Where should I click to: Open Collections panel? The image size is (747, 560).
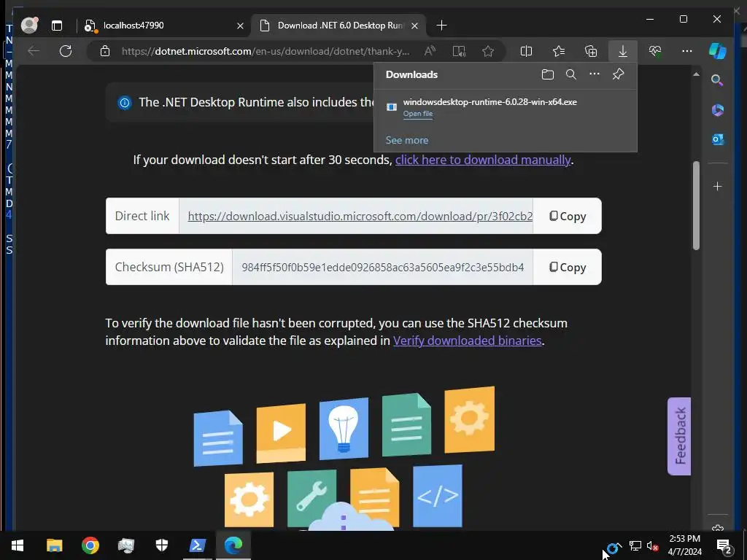tap(591, 51)
